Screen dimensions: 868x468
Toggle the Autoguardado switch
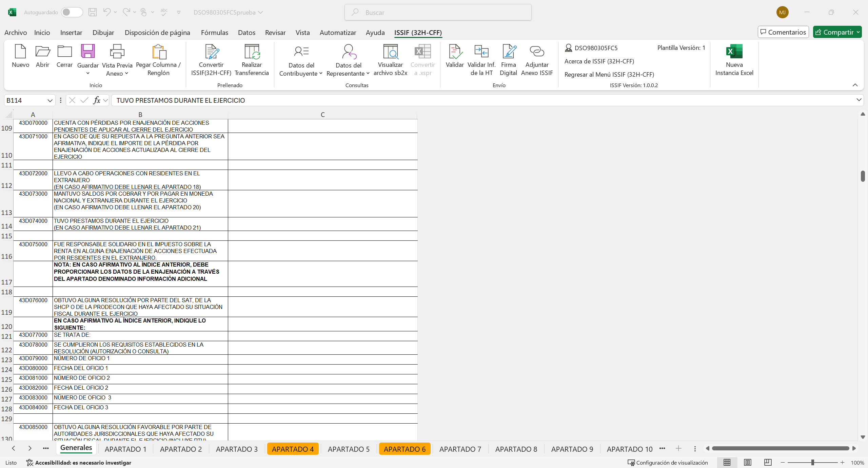click(72, 13)
